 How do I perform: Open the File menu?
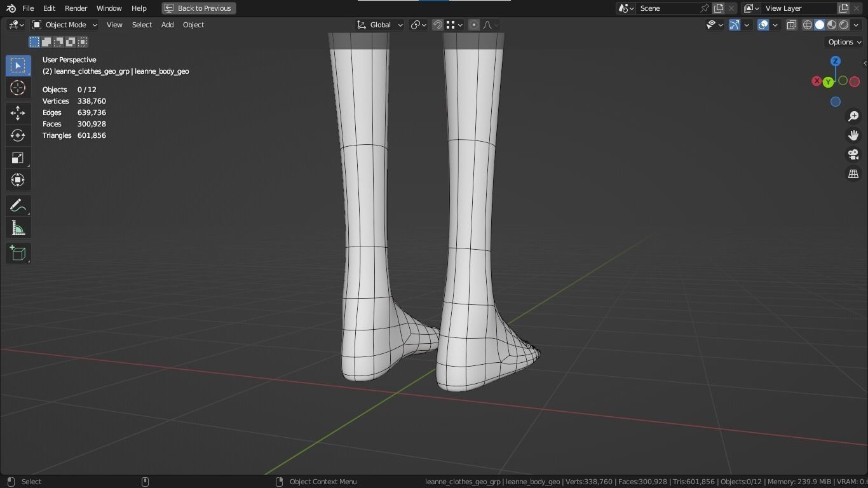click(28, 8)
